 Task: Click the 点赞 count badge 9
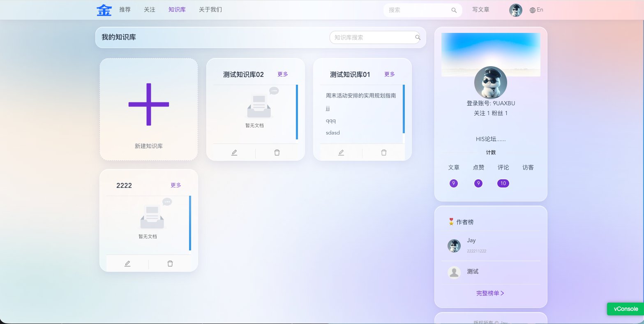pyautogui.click(x=478, y=183)
